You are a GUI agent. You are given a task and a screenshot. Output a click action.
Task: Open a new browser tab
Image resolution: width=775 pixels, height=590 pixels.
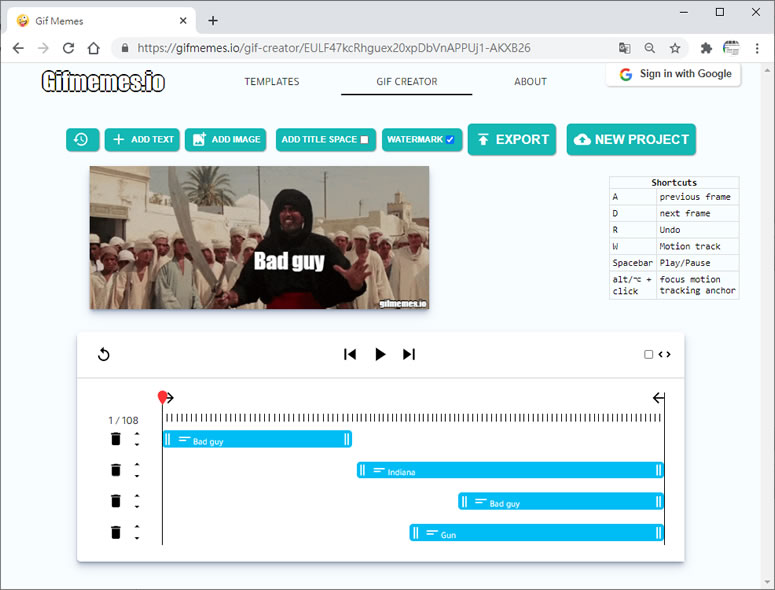tap(213, 21)
